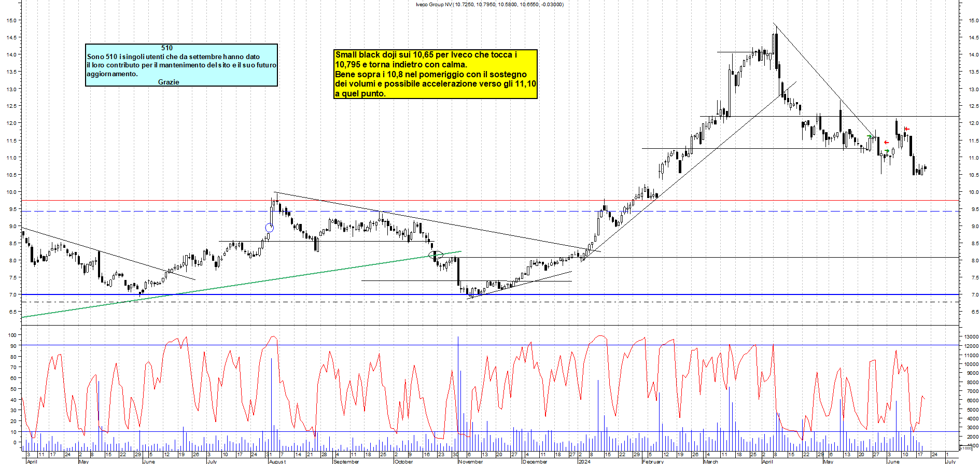Screen dimensions: 980x464
Task: Click the line 'dei volumi e possibile accelerazione'
Action: pyautogui.click(x=436, y=83)
